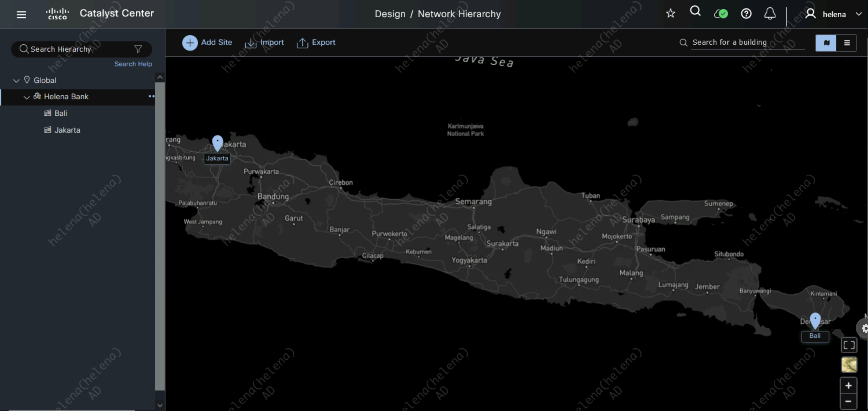The height and width of the screenshot is (411, 868).
Task: Switch to map view toggle
Action: click(826, 43)
